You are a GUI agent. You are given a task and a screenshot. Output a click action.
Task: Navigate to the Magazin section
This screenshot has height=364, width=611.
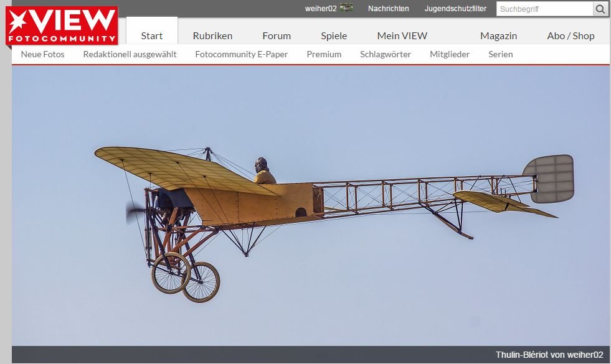498,35
